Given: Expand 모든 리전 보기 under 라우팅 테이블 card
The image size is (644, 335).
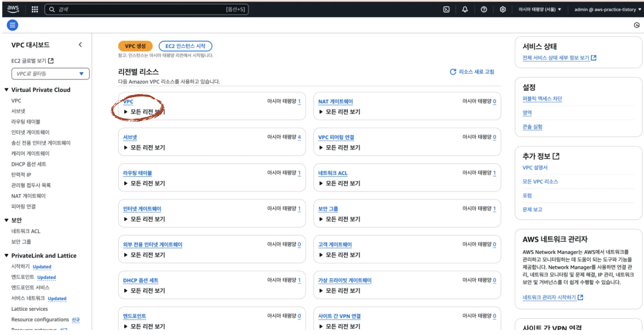Looking at the screenshot, I should [144, 183].
